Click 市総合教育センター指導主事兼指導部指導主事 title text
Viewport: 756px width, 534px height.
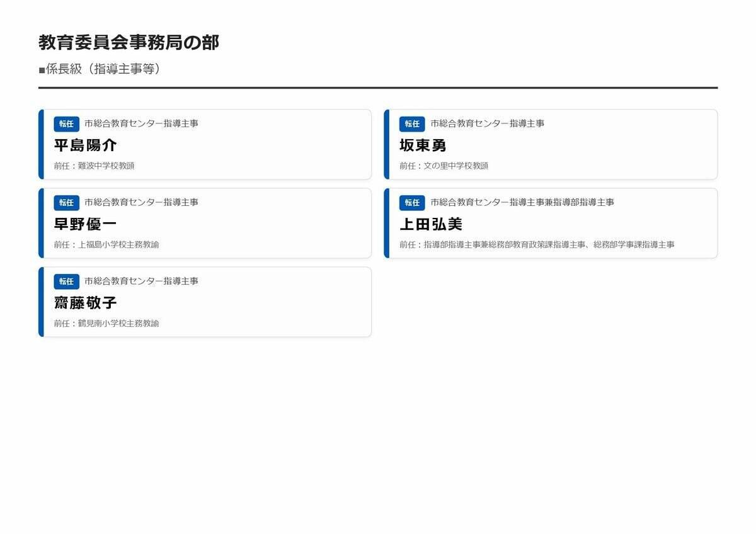point(522,203)
